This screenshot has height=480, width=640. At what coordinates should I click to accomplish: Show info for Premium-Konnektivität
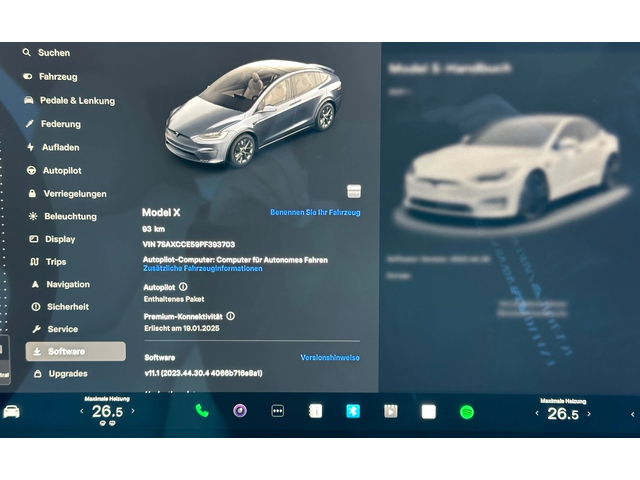click(x=231, y=316)
